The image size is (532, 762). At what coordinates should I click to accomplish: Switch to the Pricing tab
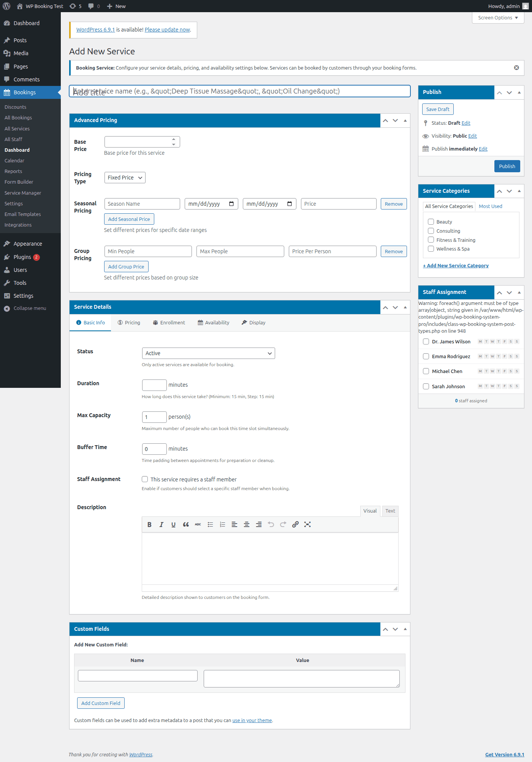click(x=129, y=322)
